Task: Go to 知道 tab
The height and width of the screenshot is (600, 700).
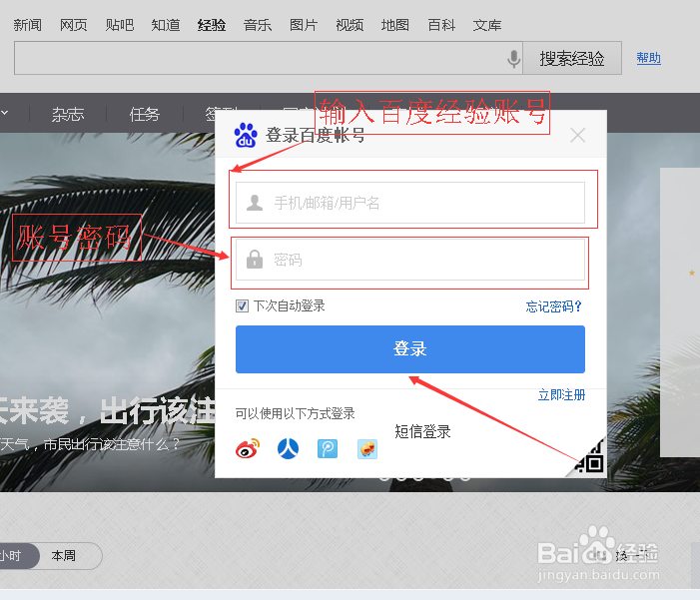Action: coord(166,25)
